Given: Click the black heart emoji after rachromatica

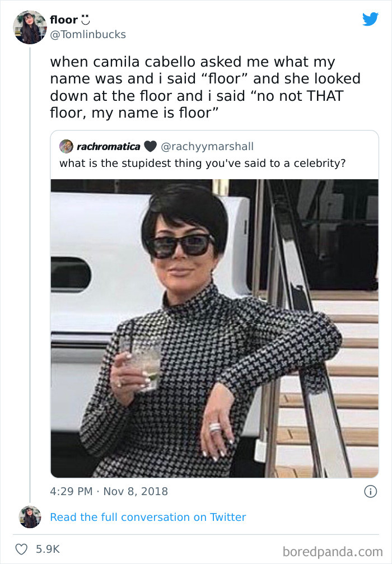Looking at the screenshot, I should [x=150, y=146].
